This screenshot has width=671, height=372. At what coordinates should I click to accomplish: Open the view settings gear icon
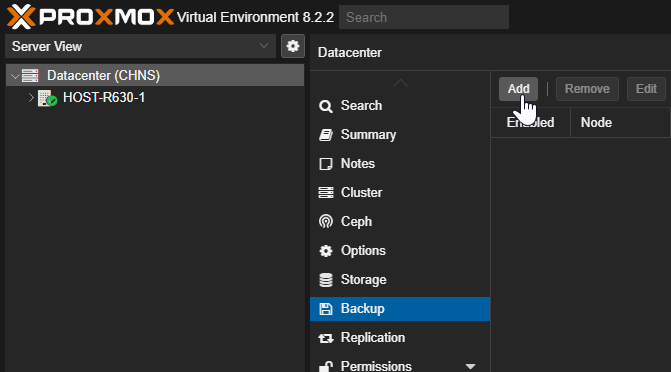coord(293,46)
